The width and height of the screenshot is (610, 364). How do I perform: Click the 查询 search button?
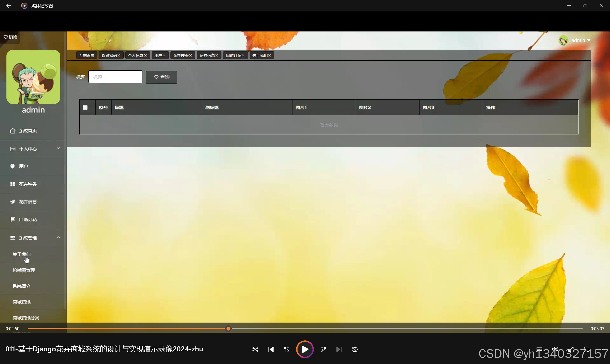(x=161, y=77)
